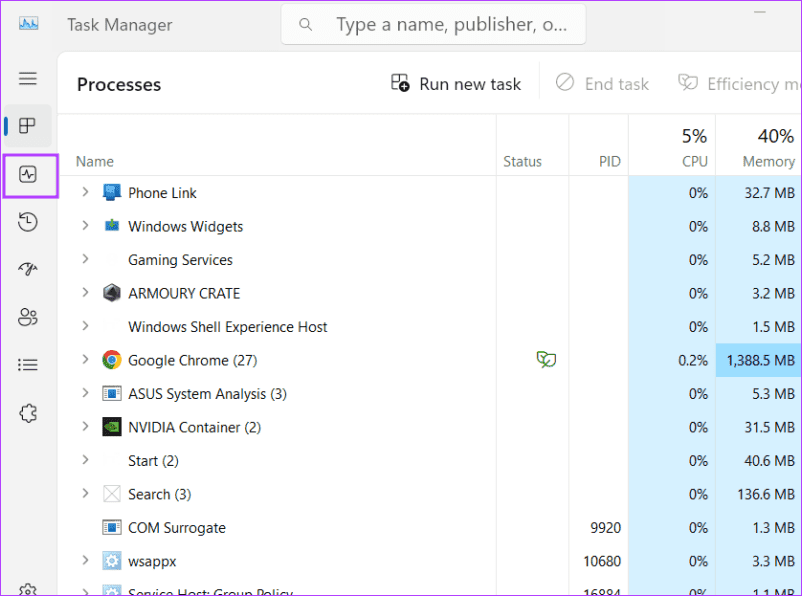802x596 pixels.
Task: Expand the ASUS System Analysis (3) group
Action: tap(85, 393)
